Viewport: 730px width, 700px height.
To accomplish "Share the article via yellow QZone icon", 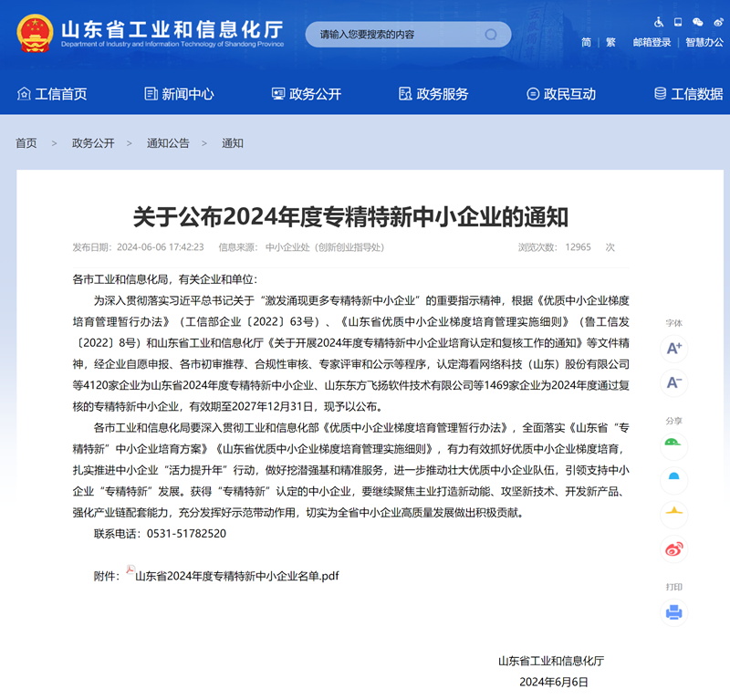I will click(x=673, y=515).
